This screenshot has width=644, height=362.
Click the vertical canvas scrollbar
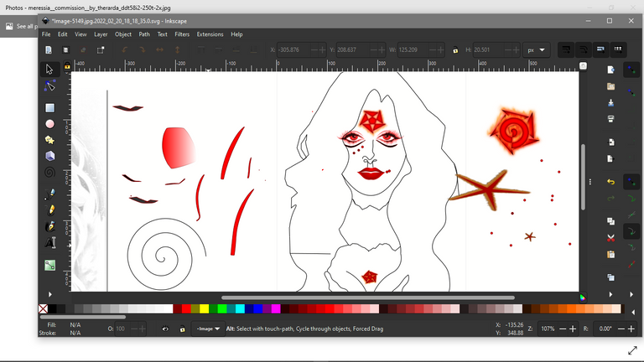tap(583, 177)
